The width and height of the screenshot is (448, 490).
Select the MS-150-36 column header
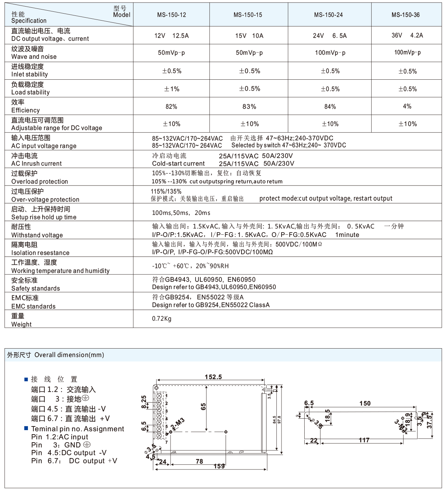406,15
